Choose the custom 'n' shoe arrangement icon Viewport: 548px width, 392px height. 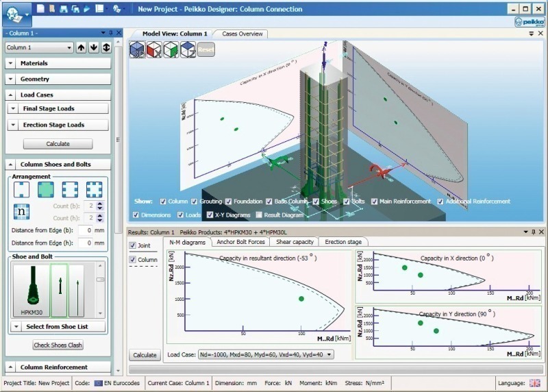click(21, 212)
